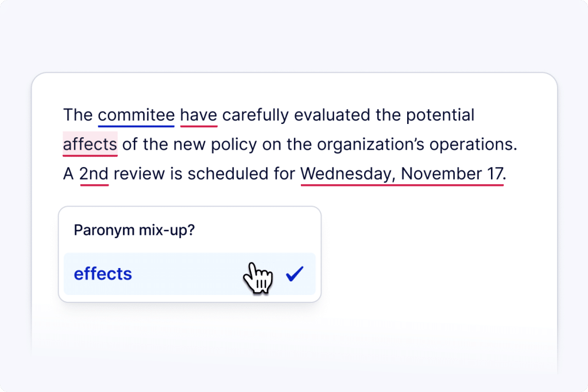
Task: Click the red-underlined word "have"
Action: pyautogui.click(x=199, y=115)
